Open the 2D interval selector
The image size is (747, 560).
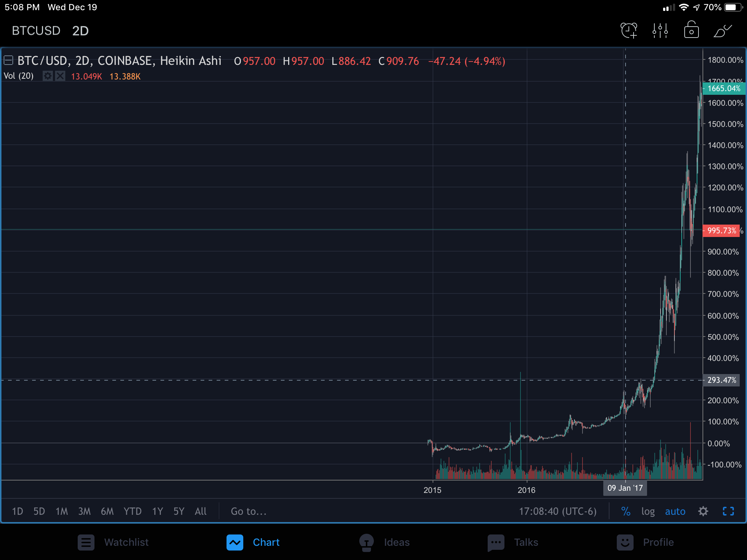pos(80,31)
